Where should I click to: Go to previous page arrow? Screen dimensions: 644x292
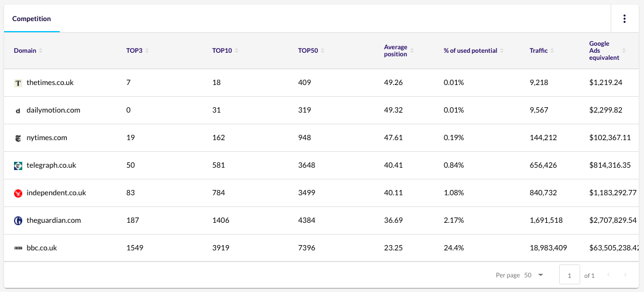tap(608, 275)
